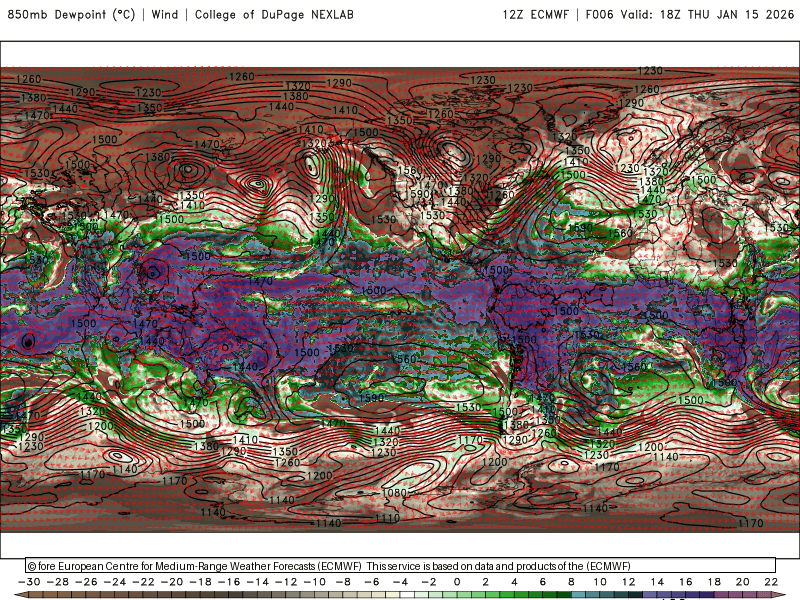Image resolution: width=800 pixels, height=600 pixels.
Task: Click the 1080 contour label on the map
Action: click(x=394, y=493)
